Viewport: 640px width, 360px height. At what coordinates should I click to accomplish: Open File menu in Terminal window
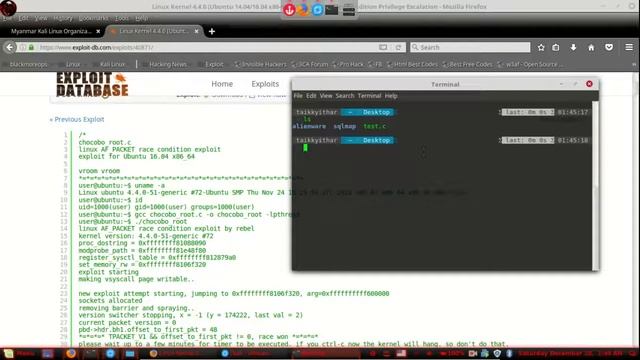298,96
